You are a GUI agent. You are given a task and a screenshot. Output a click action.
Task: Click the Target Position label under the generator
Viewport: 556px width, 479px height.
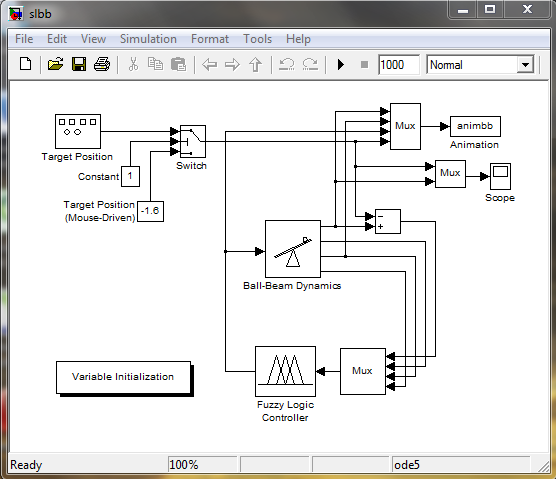point(77,157)
